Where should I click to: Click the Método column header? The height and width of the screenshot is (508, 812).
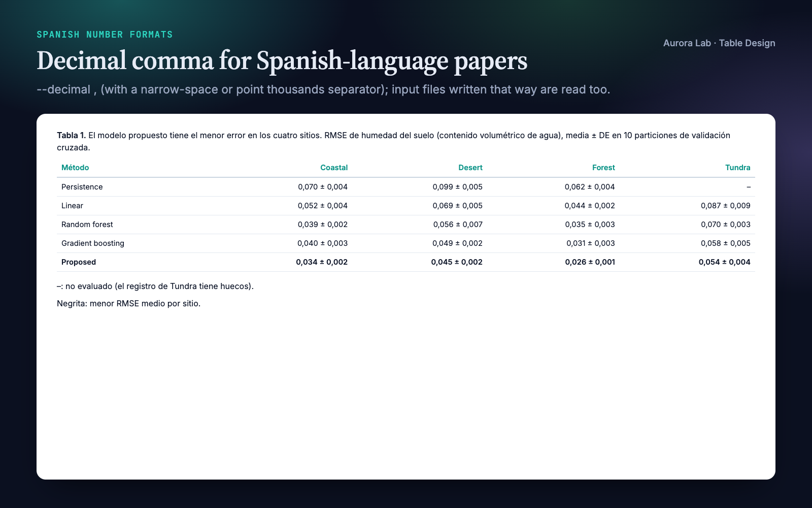tap(75, 168)
